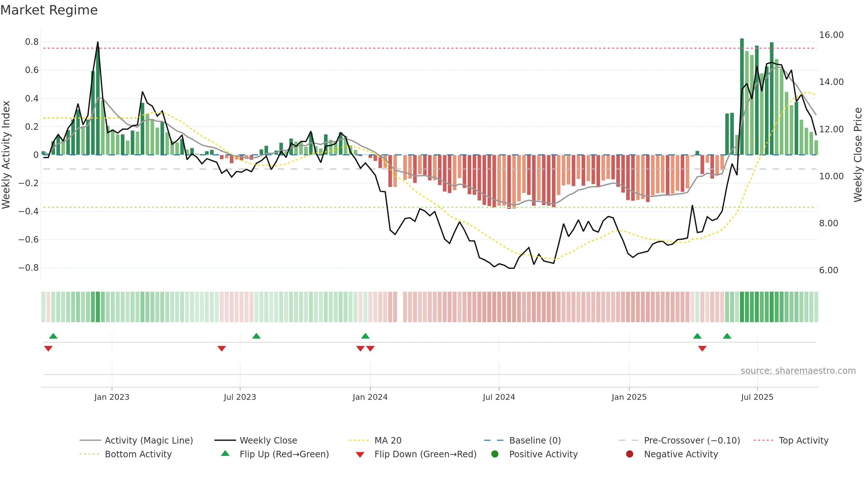Click the earliest green flip-up triangle marker
The image size is (868, 488).
[x=53, y=336]
